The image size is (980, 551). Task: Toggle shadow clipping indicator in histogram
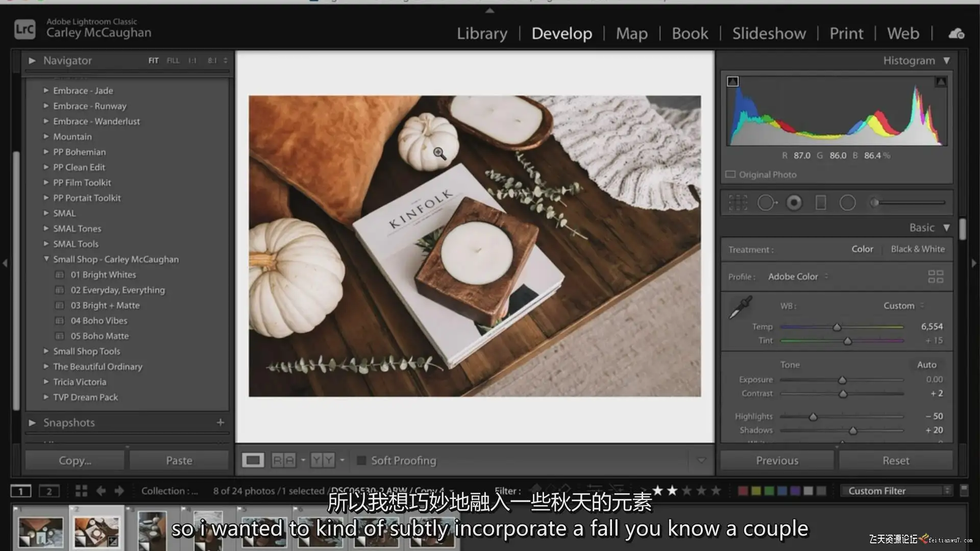[732, 82]
